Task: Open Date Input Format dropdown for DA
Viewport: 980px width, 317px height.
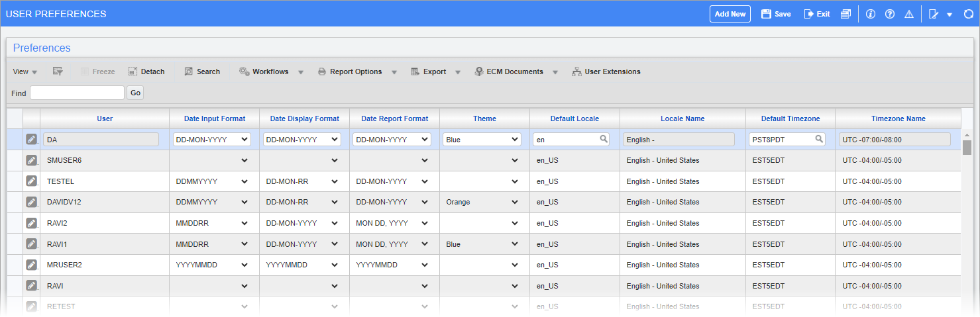Action: (x=212, y=140)
